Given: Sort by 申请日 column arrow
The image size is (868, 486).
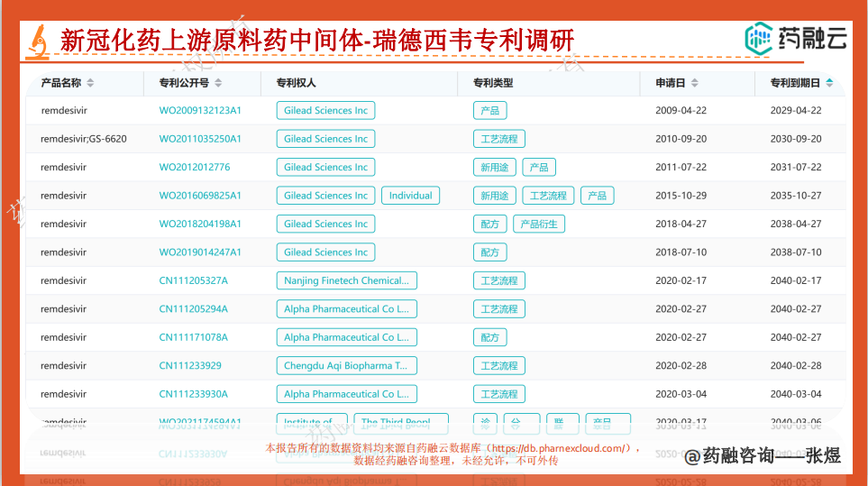Looking at the screenshot, I should coord(695,83).
